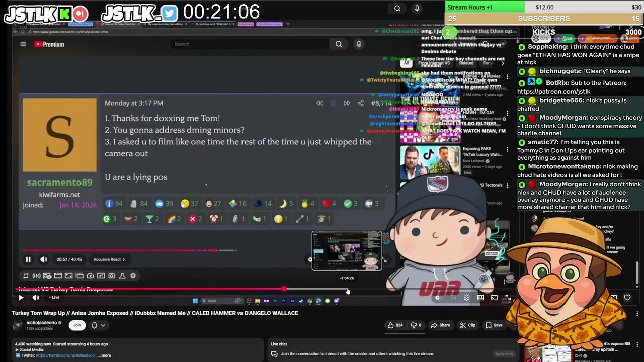Viewport: 644px width, 362px height.
Task: Click the green checkmark reaction with 3
Action: click(351, 203)
